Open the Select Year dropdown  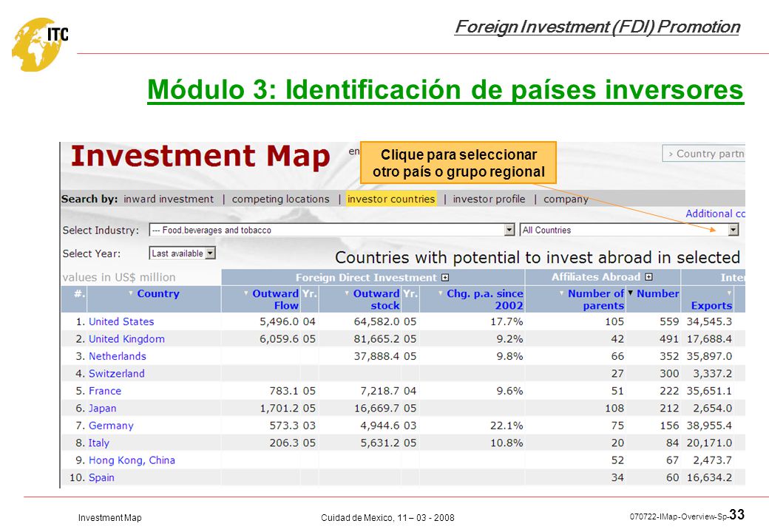[x=182, y=253]
